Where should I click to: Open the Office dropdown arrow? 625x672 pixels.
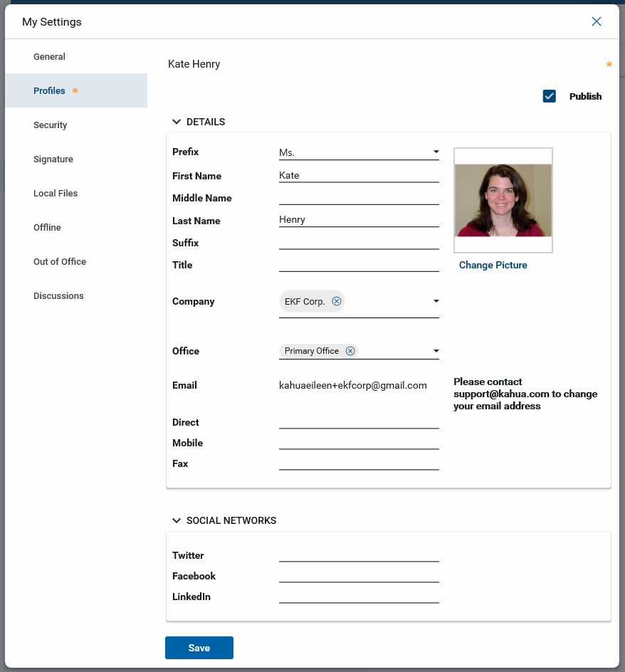pos(436,351)
